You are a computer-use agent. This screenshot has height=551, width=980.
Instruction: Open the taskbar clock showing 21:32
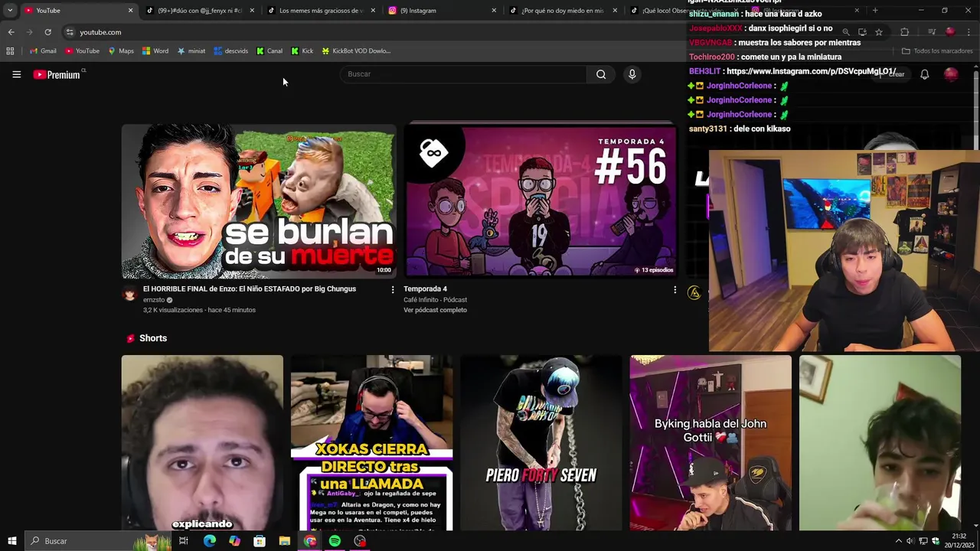959,541
